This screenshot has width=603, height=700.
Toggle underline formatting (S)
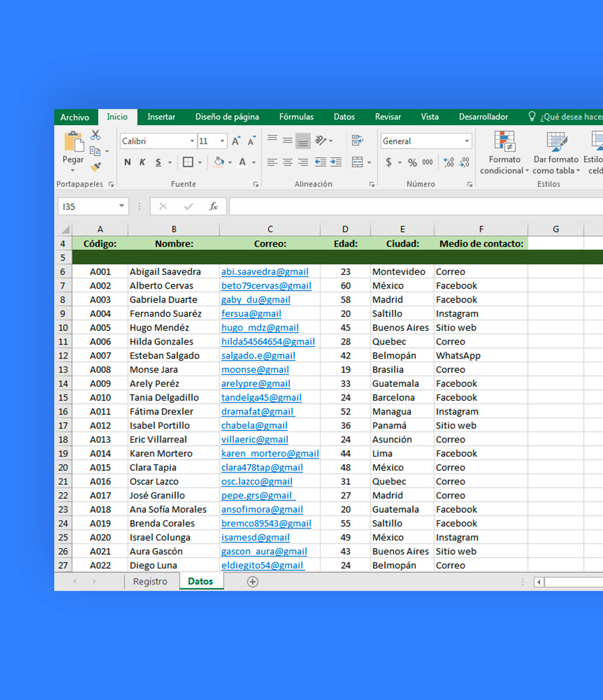point(157,162)
